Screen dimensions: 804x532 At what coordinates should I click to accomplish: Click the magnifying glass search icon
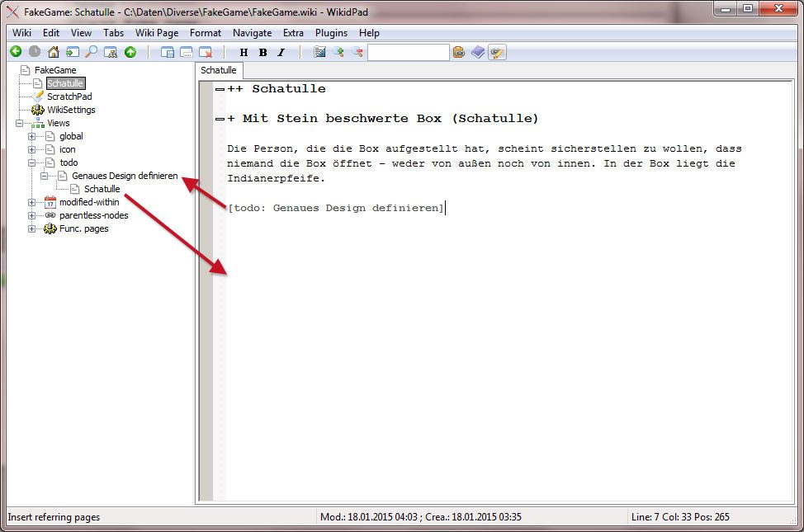point(91,52)
